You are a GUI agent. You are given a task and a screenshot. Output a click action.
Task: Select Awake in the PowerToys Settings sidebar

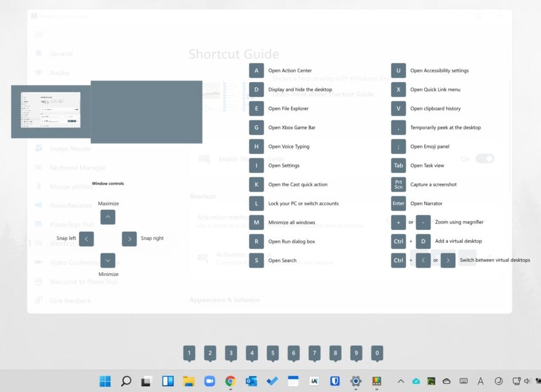[x=59, y=73]
